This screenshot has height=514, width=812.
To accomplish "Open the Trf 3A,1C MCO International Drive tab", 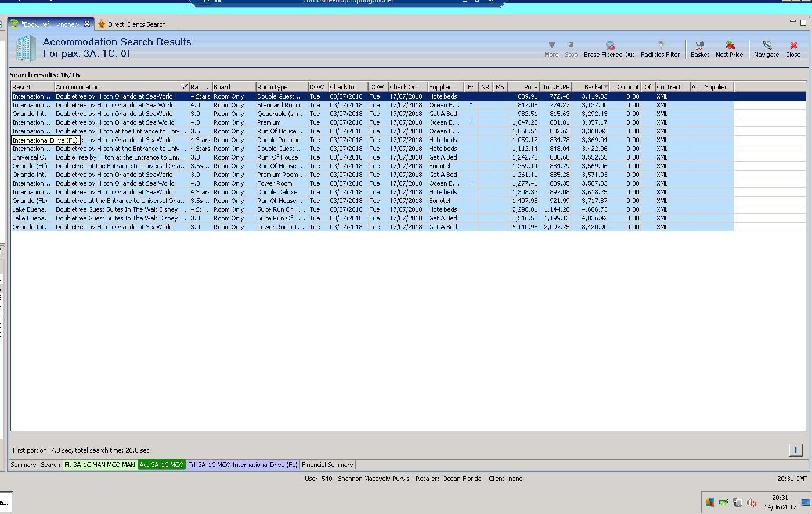I will click(x=242, y=465).
